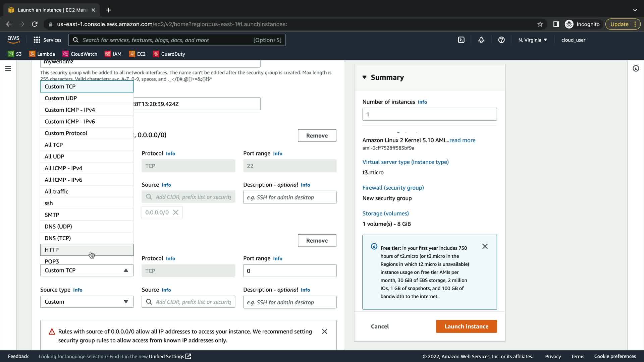644x362 pixels.
Task: Click the read more AMI link
Action: [462, 140]
